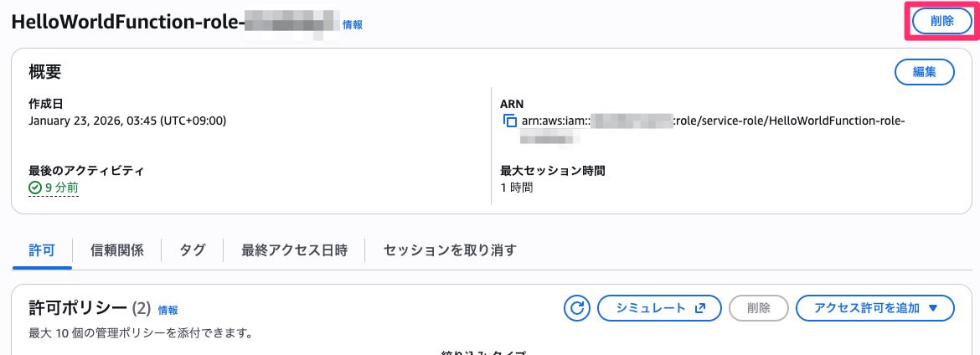980x355 pixels.
Task: Copy the role ARN with the copy icon
Action: point(509,121)
